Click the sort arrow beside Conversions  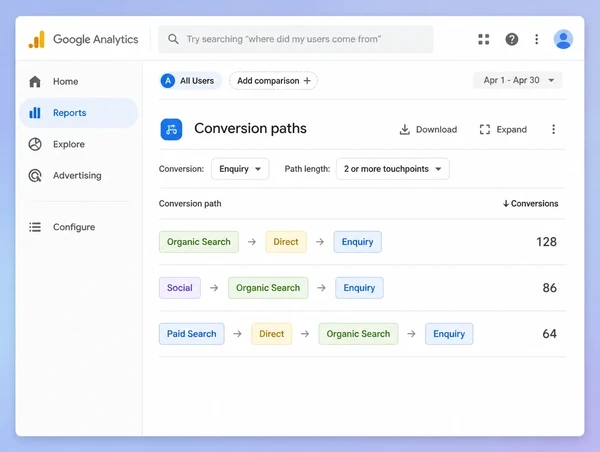click(x=506, y=204)
